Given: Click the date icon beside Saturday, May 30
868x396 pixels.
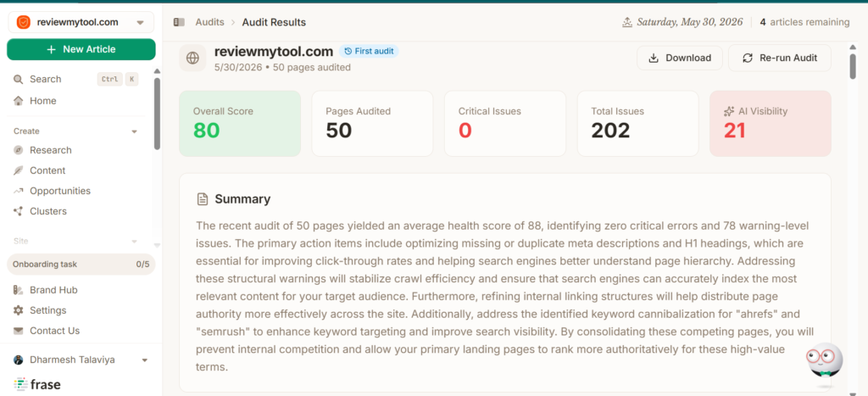Looking at the screenshot, I should [x=627, y=22].
